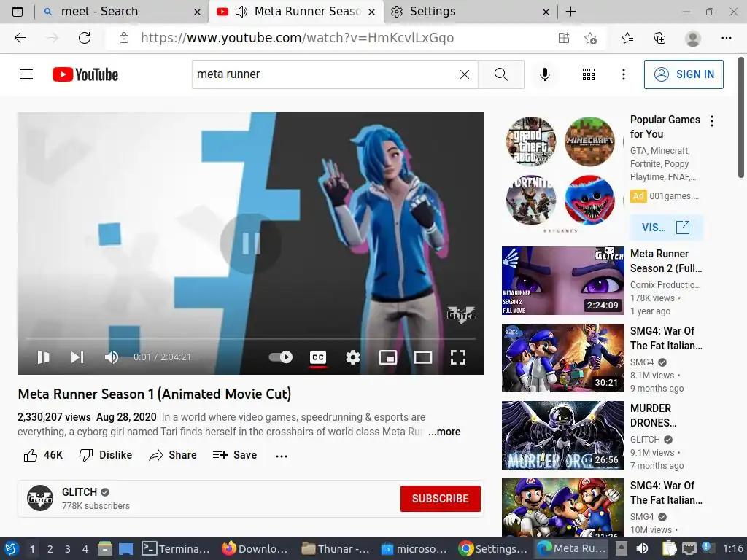The image size is (747, 560).
Task: Click the address bar URL
Action: coord(297,38)
